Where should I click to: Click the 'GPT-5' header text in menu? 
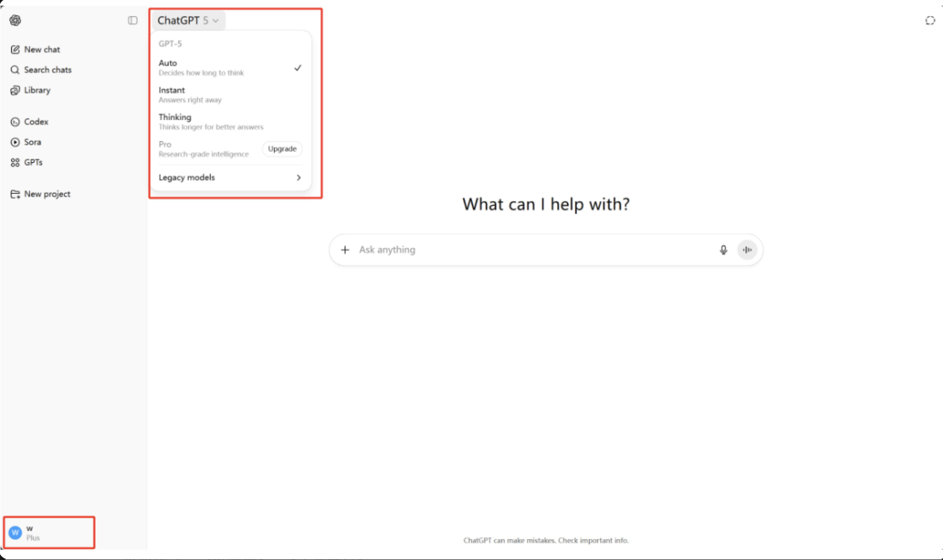point(170,44)
